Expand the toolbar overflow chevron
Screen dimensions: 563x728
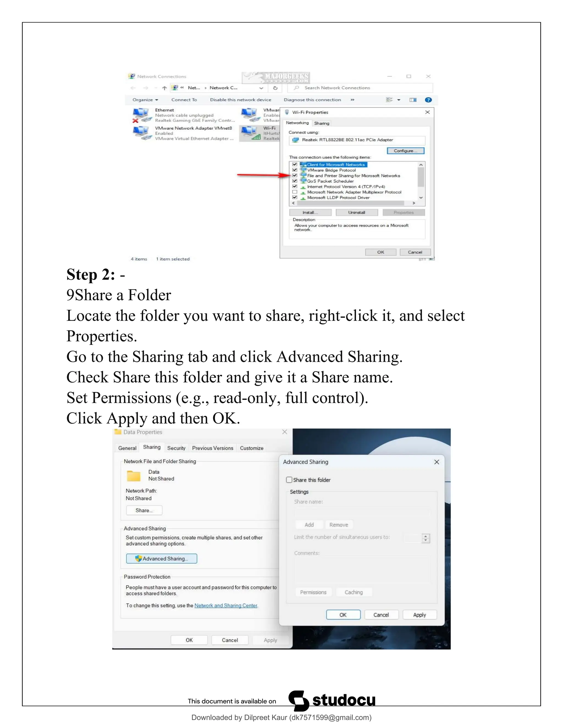click(352, 100)
